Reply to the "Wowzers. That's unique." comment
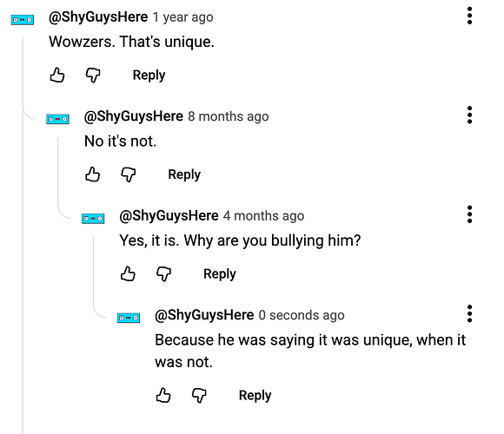Screen dimensions: 504x434 pyautogui.click(x=149, y=76)
